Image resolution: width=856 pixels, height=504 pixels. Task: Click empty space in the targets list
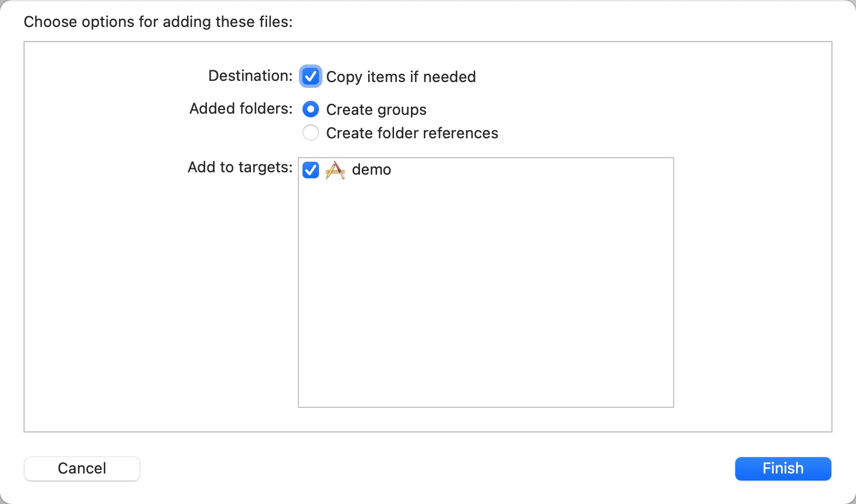[x=486, y=293]
